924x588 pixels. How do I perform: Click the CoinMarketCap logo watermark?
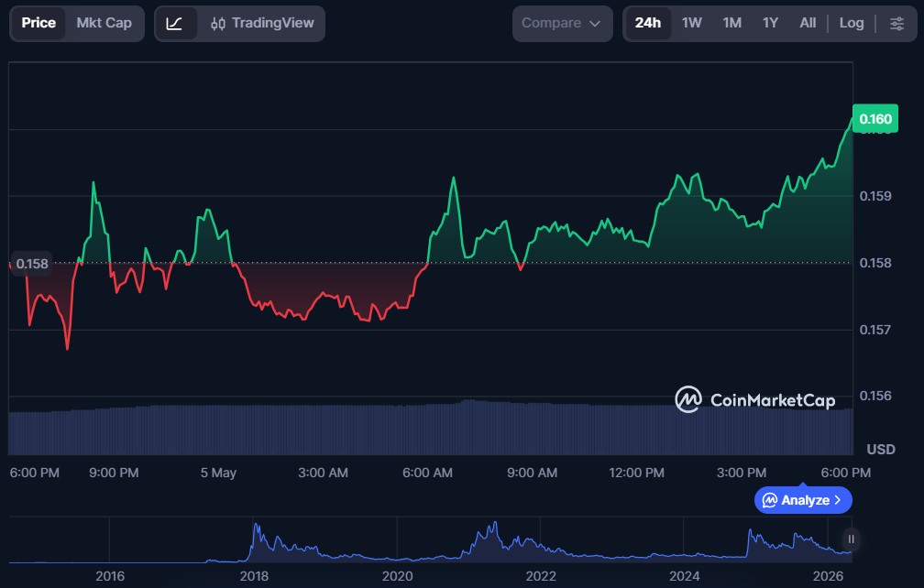pos(755,399)
